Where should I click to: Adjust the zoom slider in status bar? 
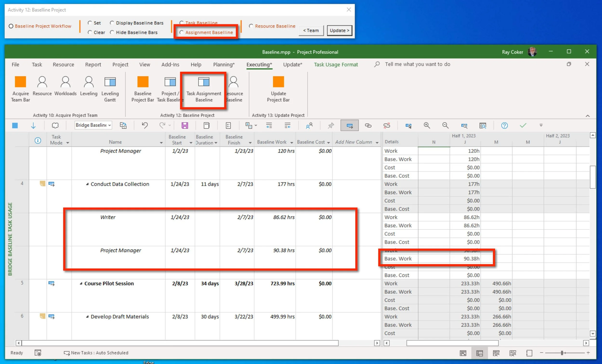pos(562,353)
